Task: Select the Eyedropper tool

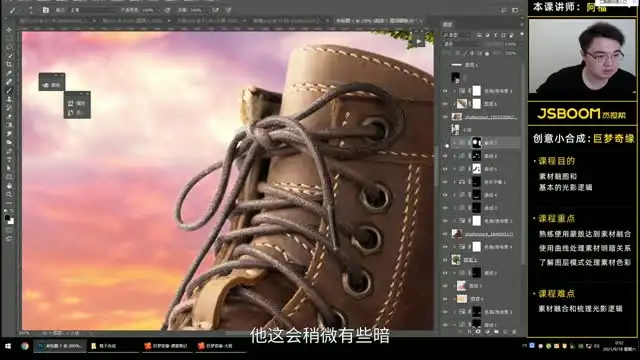Action: [9, 73]
